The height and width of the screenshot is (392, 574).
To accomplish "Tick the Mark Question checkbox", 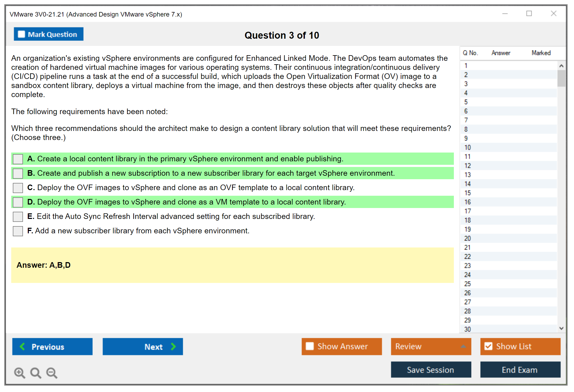I will 21,34.
